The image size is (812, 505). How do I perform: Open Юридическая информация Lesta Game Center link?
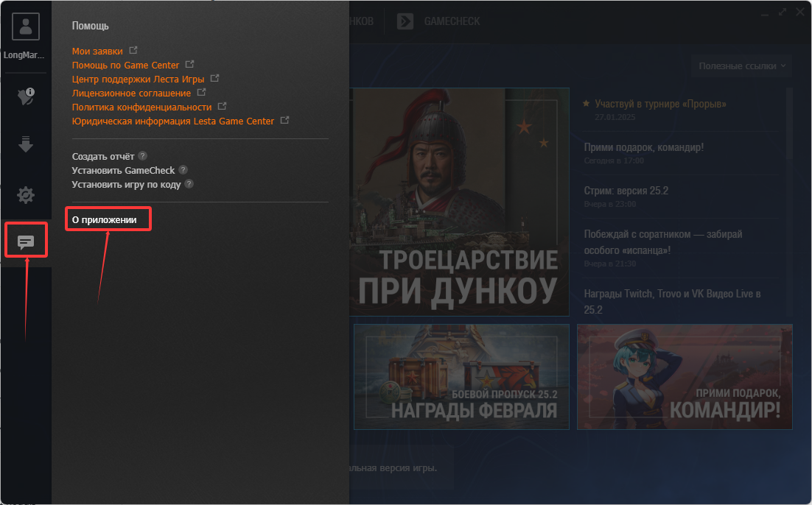coord(173,121)
